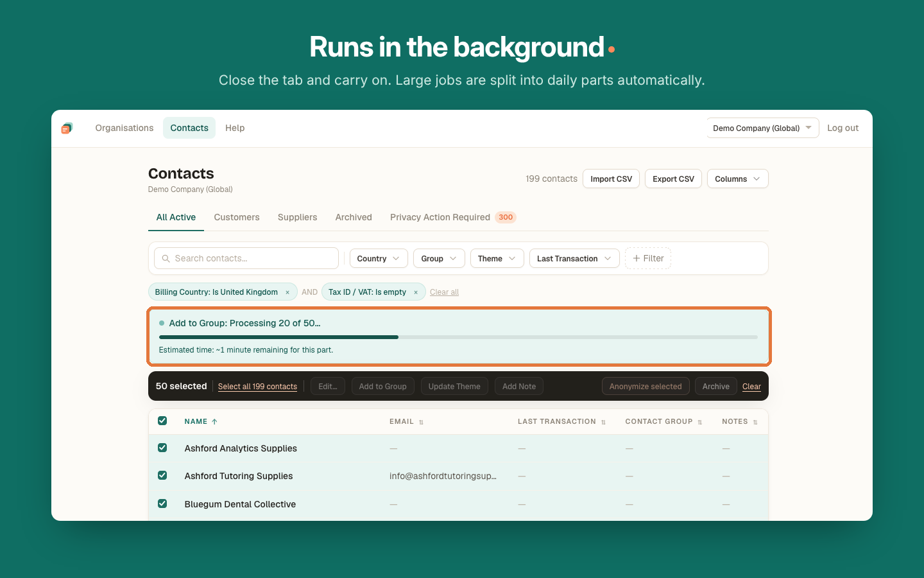
Task: Switch to the Suppliers tab
Action: [x=297, y=217]
